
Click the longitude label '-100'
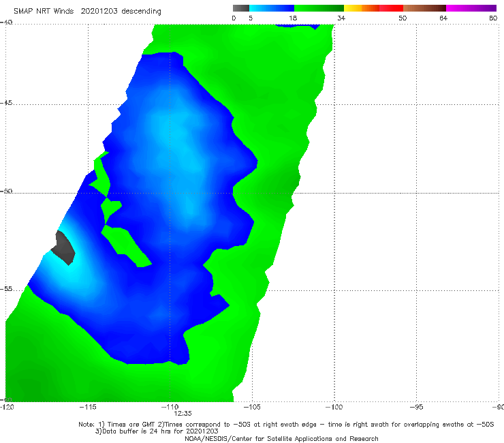(334, 407)
